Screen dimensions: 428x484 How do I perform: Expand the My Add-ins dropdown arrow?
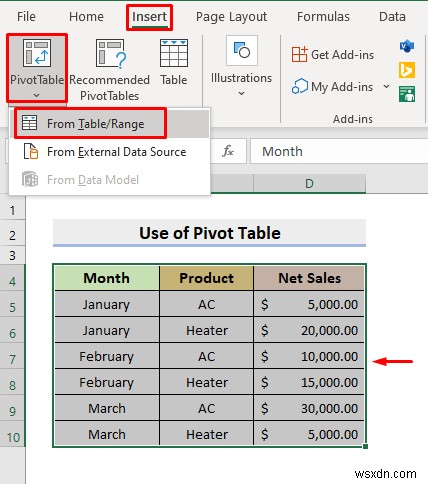pyautogui.click(x=386, y=87)
